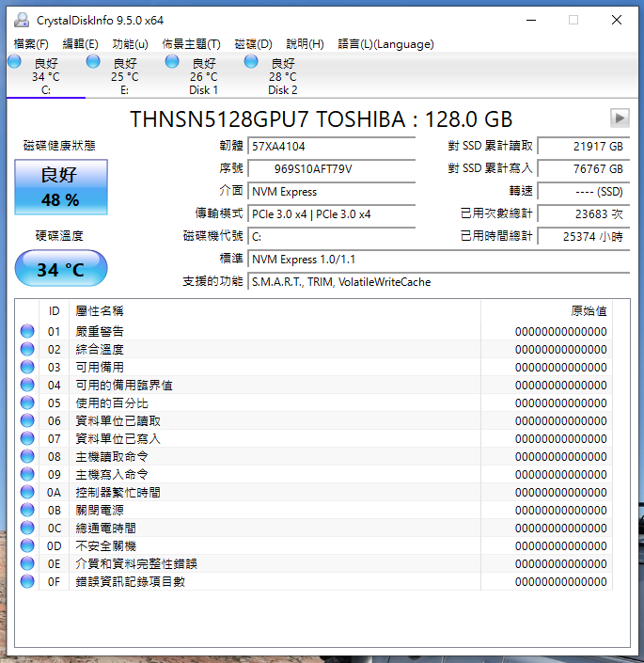Select the E: drive tab
Viewport: 644px width, 663px height.
[x=125, y=76]
